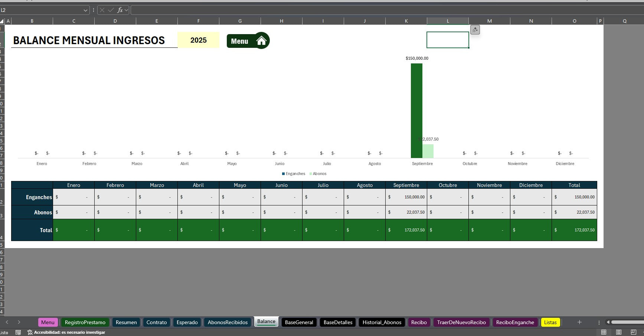Switch to Normal view
This screenshot has width=644, height=336.
[604, 332]
